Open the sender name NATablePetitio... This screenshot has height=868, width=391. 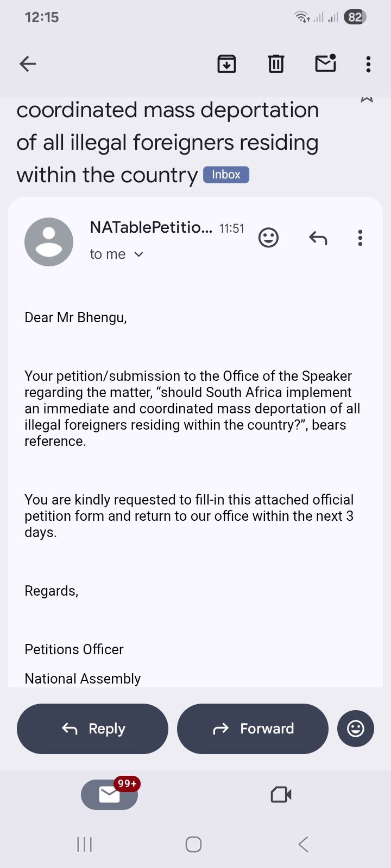(150, 227)
